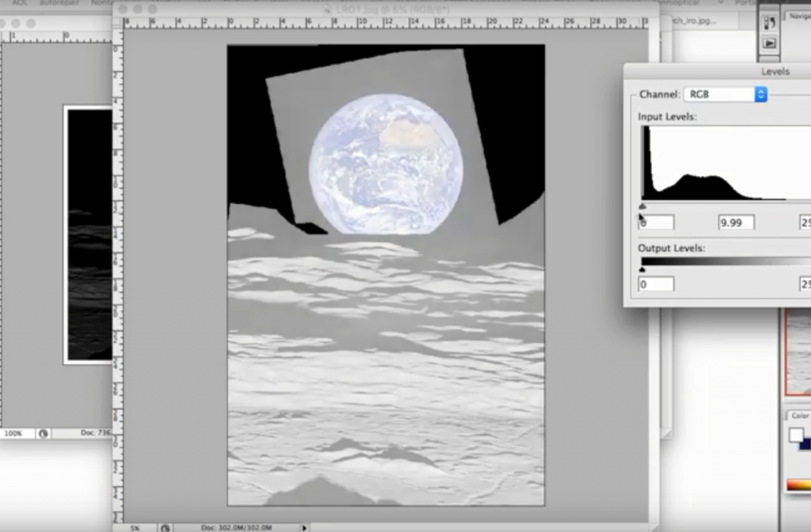Image resolution: width=811 pixels, height=532 pixels.
Task: Expand the document info arrow menu
Action: point(304,527)
